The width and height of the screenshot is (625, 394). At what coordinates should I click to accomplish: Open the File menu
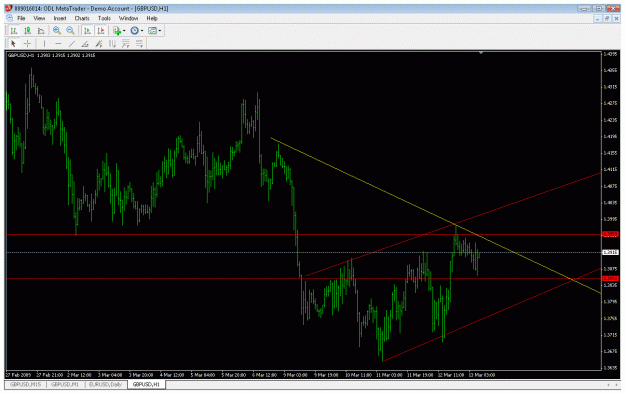[x=21, y=18]
